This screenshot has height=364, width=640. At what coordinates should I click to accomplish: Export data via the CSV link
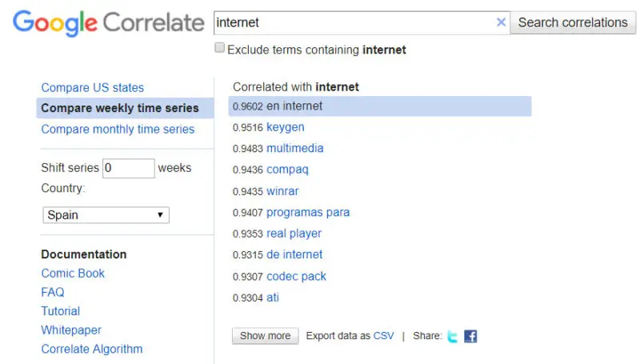(383, 336)
